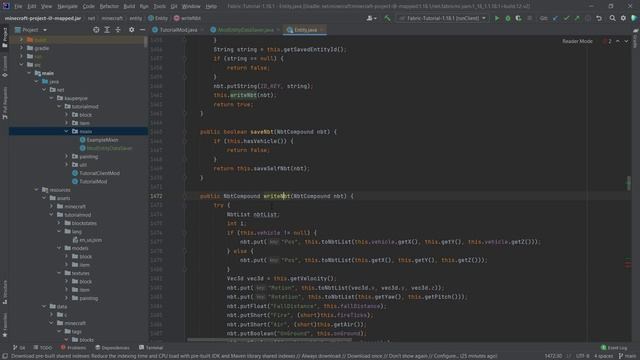
Task: Hide the Project tool window
Action: (142, 30)
